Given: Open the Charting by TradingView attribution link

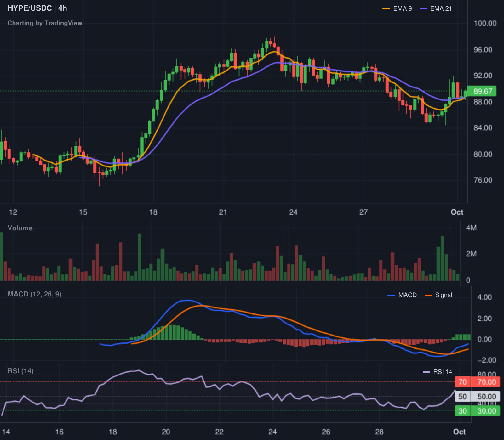Looking at the screenshot, I should coord(45,23).
